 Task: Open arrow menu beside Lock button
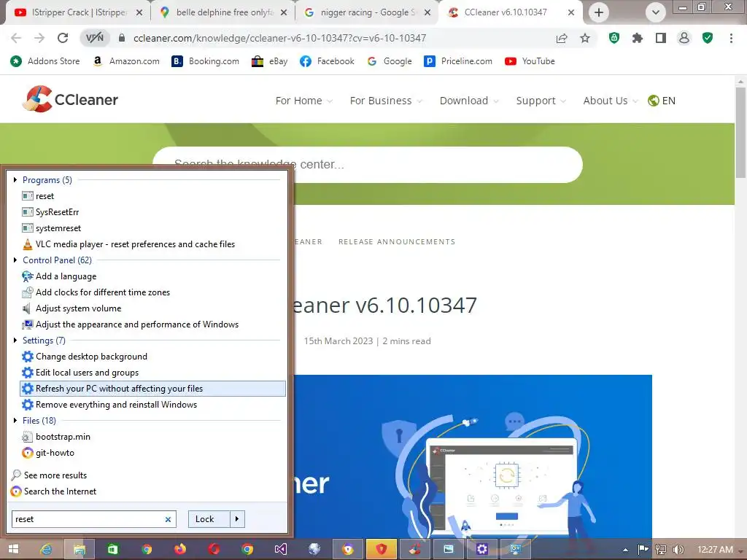point(237,519)
